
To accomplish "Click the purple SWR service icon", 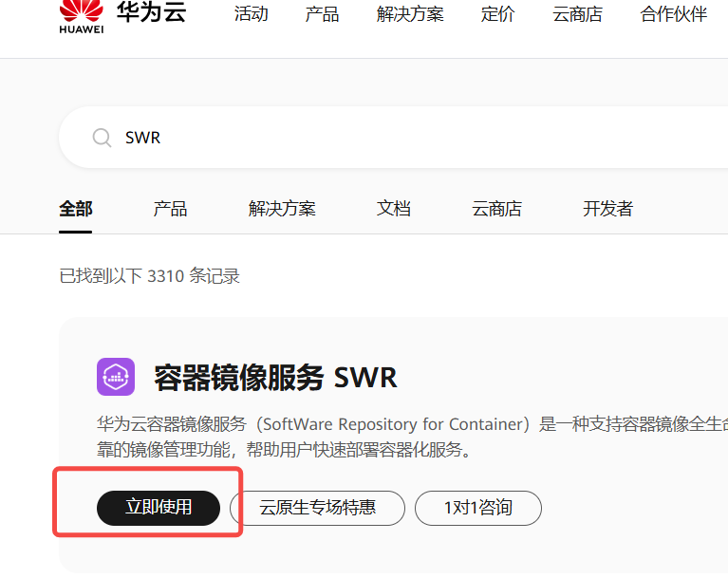I will click(x=116, y=377).
